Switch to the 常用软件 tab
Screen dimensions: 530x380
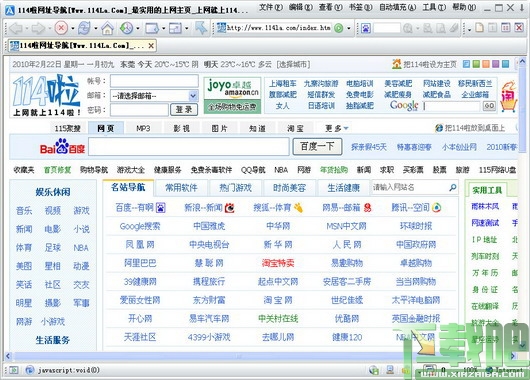coord(181,188)
